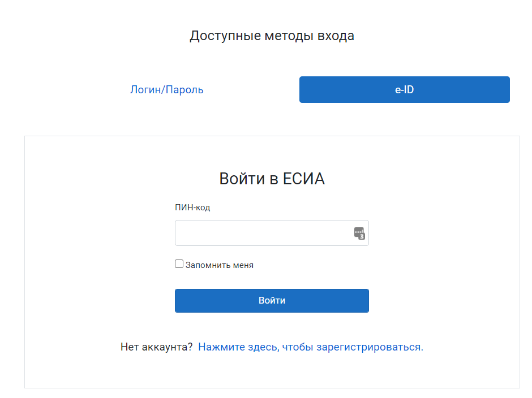Enable the Запомнить меня checkbox
Screen dimensions: 532x398
click(x=179, y=264)
